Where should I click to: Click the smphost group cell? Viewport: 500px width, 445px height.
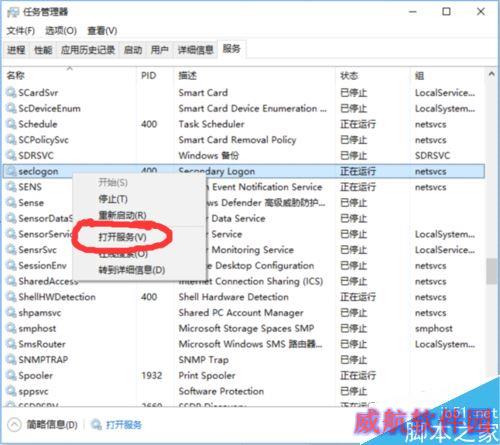click(434, 328)
